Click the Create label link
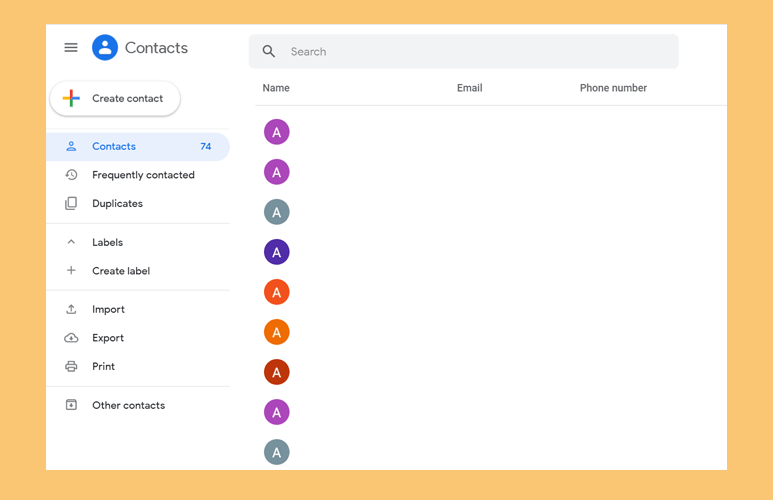 point(121,271)
